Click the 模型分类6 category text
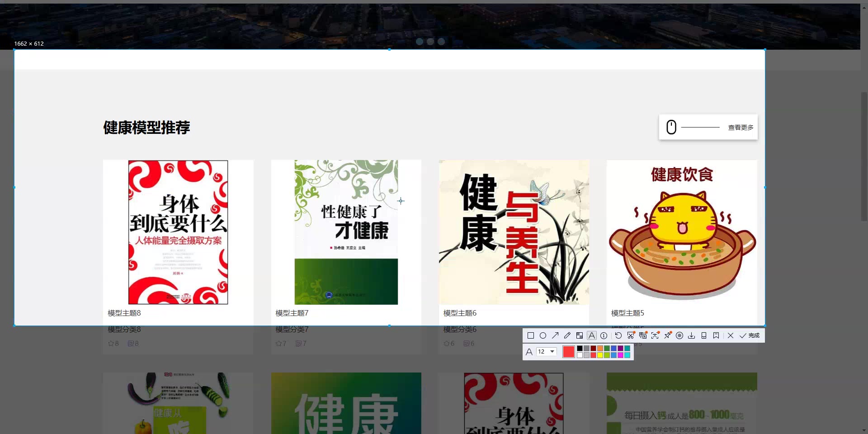 [x=460, y=329]
